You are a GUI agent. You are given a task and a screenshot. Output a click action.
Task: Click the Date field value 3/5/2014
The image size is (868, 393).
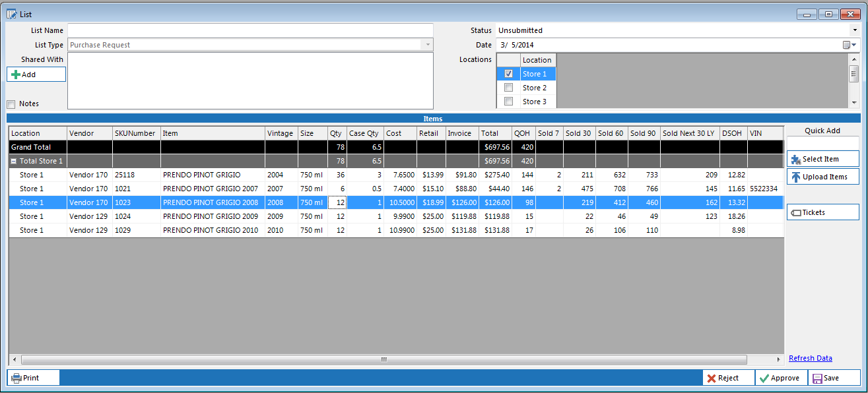517,45
